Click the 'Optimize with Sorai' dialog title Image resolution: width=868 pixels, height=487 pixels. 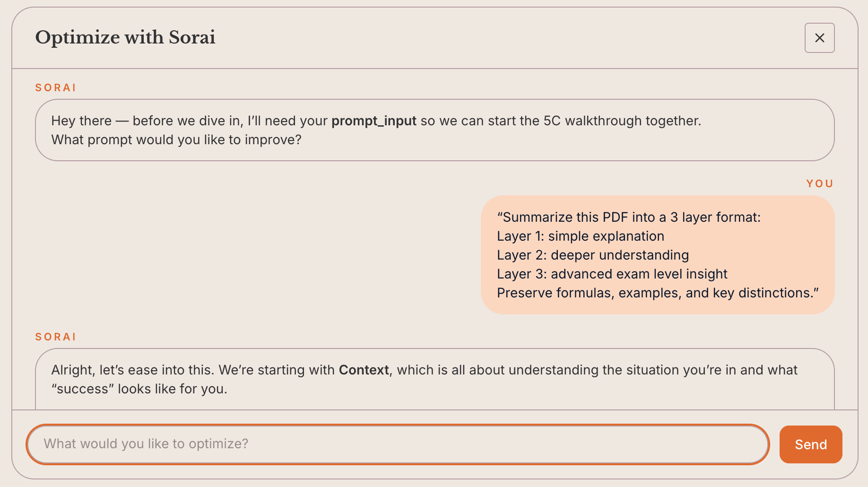click(125, 37)
